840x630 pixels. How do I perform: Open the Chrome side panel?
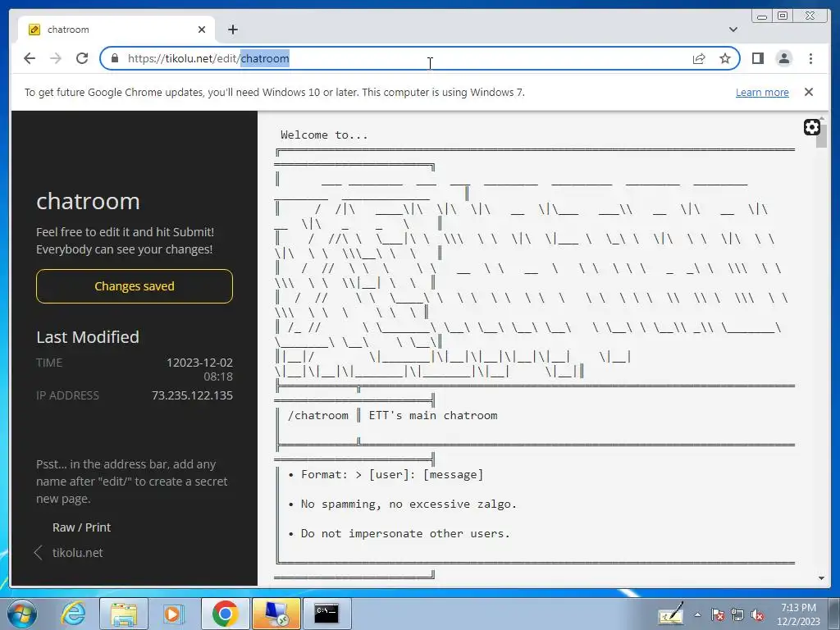(x=757, y=58)
